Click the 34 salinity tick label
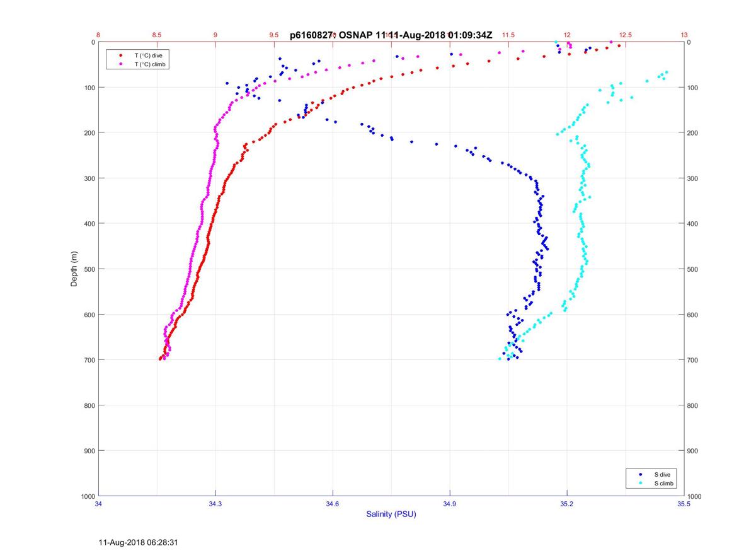756x558 pixels. coord(98,504)
